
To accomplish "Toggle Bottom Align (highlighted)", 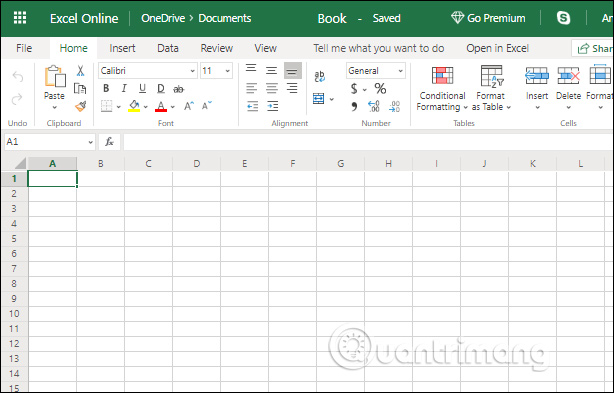I will [x=293, y=71].
